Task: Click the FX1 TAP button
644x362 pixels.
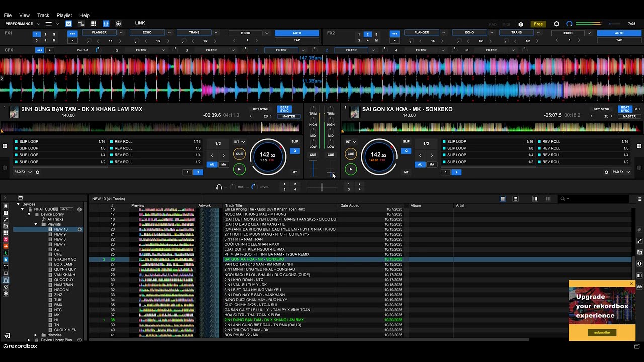Action: coord(297,40)
